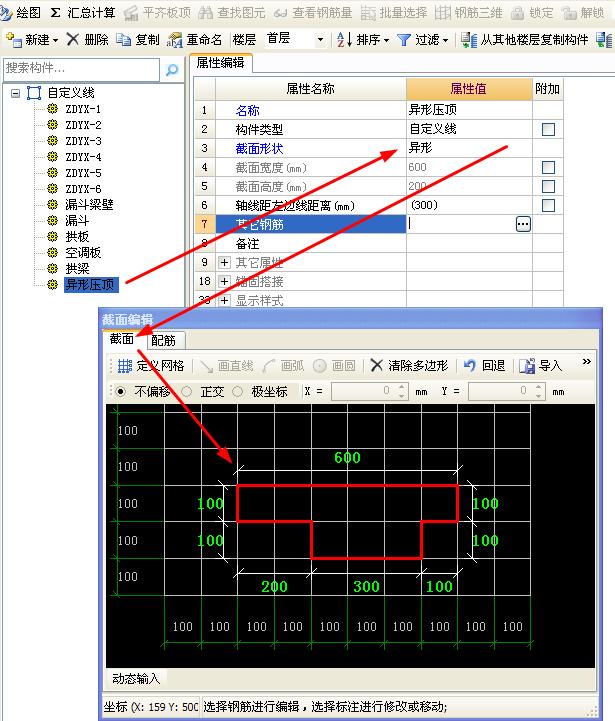The width and height of the screenshot is (615, 721).
Task: Click the 汇总计算 sigma icon
Action: tap(55, 13)
